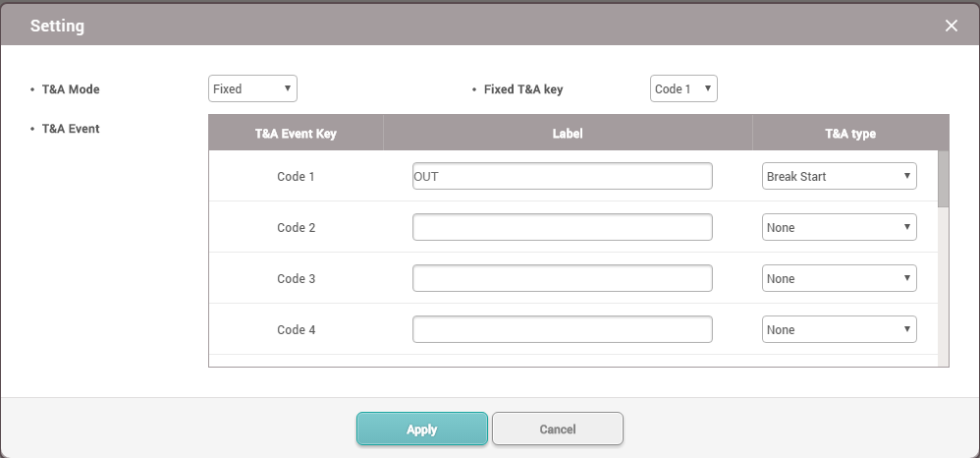
Task: Select the Code 3 event key cell
Action: (x=296, y=279)
